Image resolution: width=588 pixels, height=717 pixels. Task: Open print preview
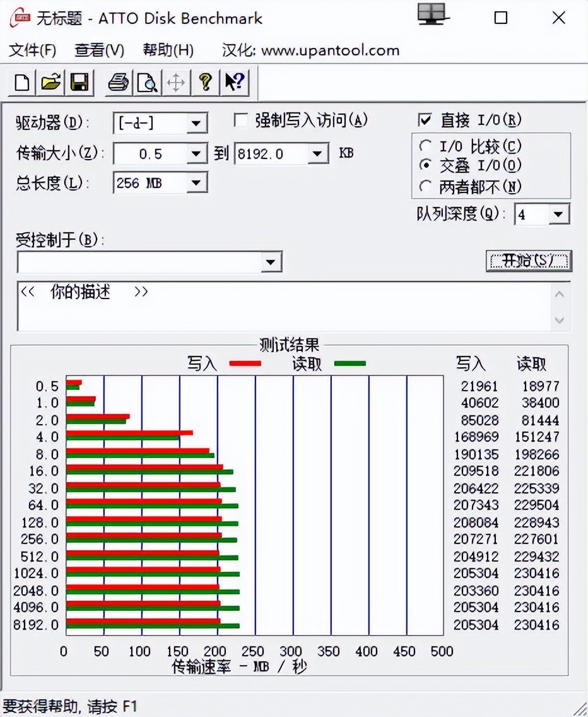point(146,82)
